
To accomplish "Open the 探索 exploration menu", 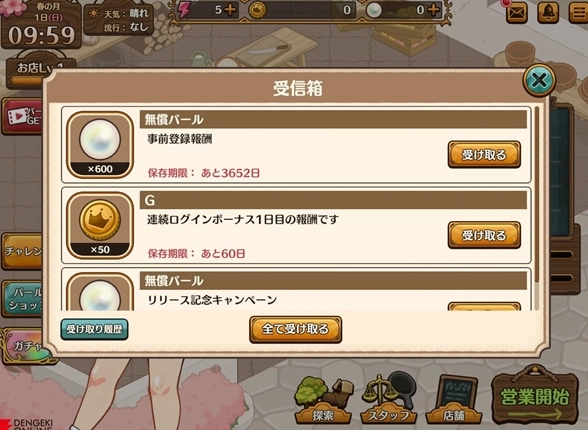I will [x=323, y=400].
